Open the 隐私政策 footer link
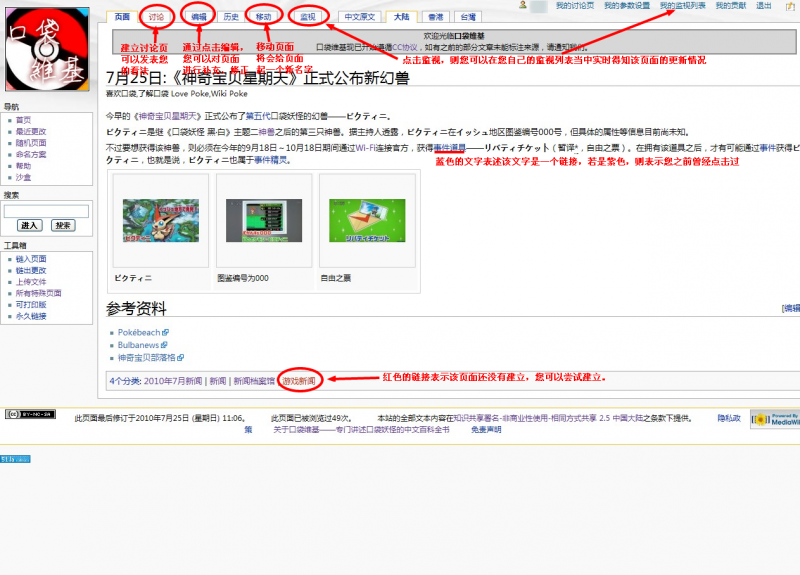Screen dimensions: 800x575 (729, 418)
